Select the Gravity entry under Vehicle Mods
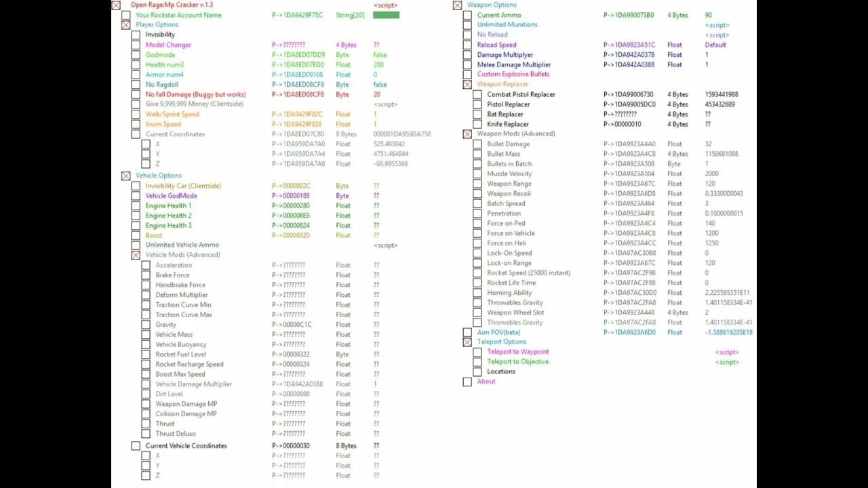Image resolution: width=868 pixels, height=488 pixels. point(165,325)
